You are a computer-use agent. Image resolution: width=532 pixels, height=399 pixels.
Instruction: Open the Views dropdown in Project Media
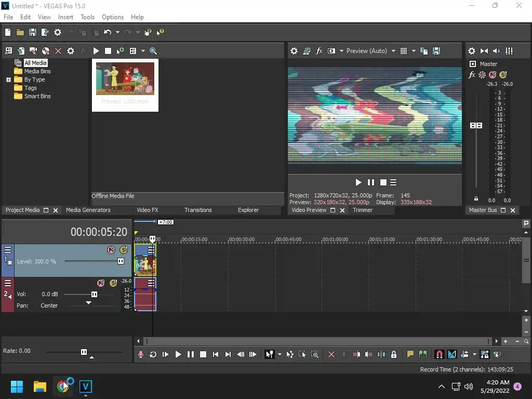(143, 51)
